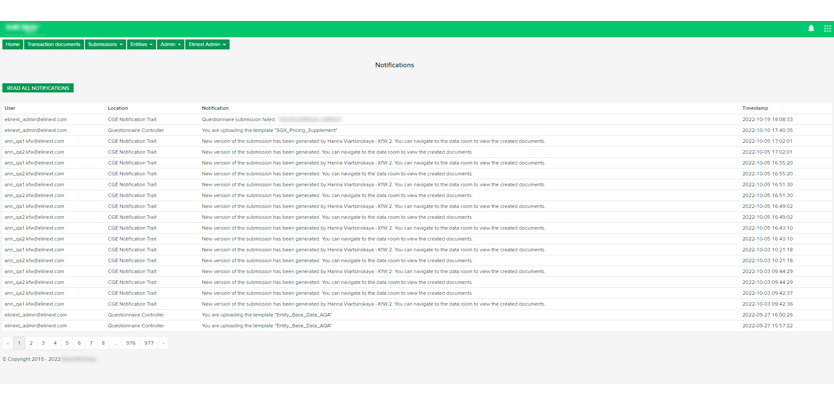Go to page 2 of notifications
The image size is (834, 405).
pyautogui.click(x=31, y=343)
